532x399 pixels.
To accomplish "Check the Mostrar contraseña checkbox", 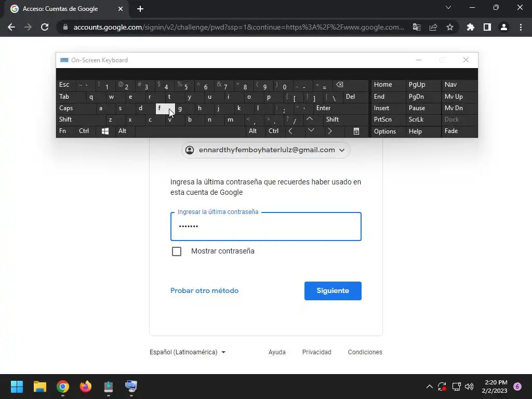I will pos(177,251).
